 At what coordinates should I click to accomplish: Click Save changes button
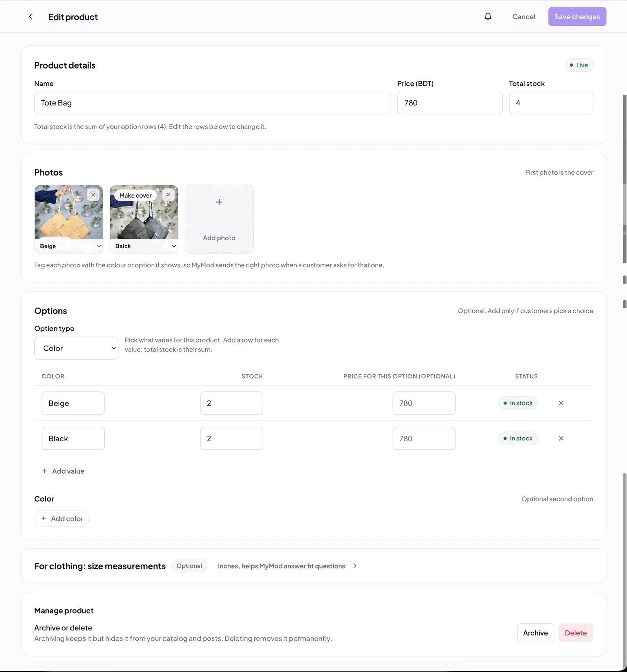(x=577, y=16)
